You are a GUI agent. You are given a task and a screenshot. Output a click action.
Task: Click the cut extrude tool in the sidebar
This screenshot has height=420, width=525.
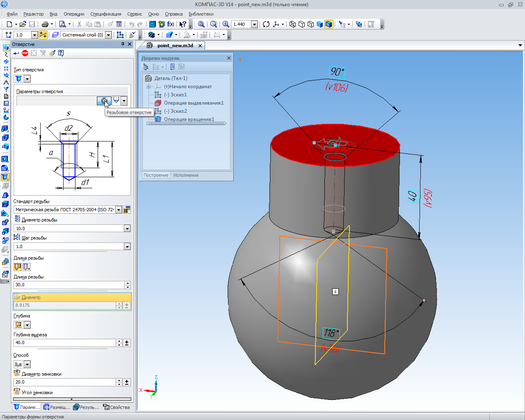click(x=5, y=159)
